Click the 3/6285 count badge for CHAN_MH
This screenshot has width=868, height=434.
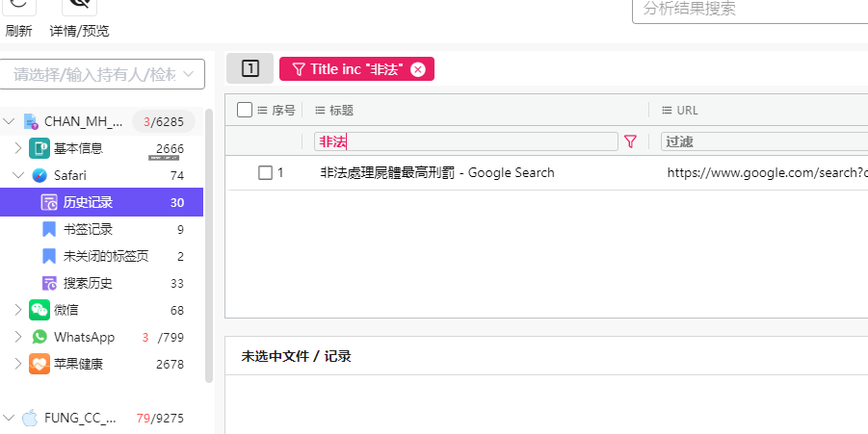(x=164, y=122)
